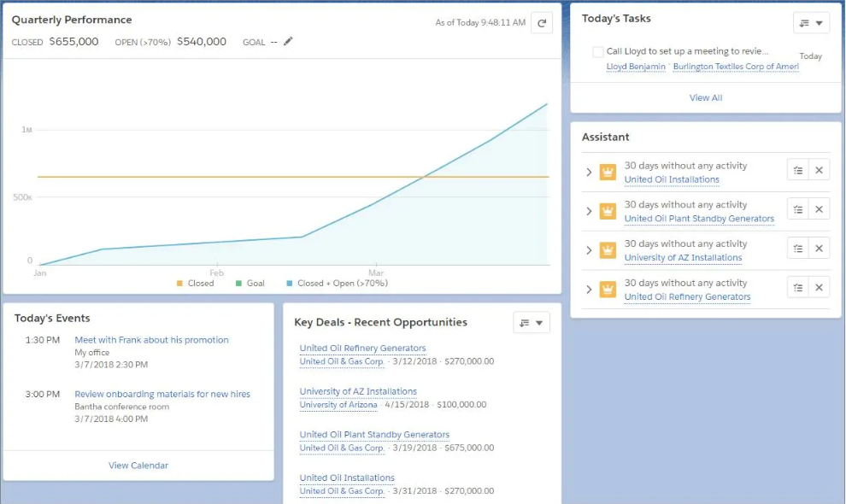
Task: Expand the United Oil Refinery Generators assistant item
Action: pos(589,290)
